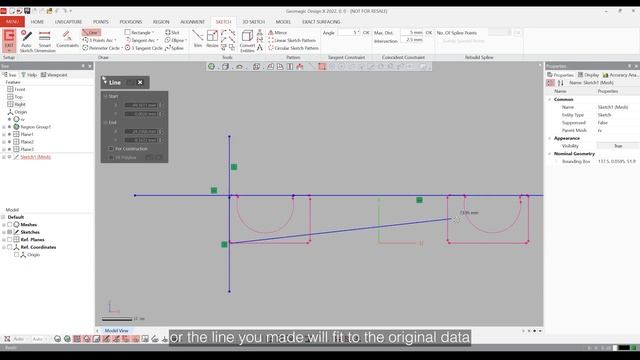
Task: Click the Exit sketch icon
Action: (x=9, y=40)
